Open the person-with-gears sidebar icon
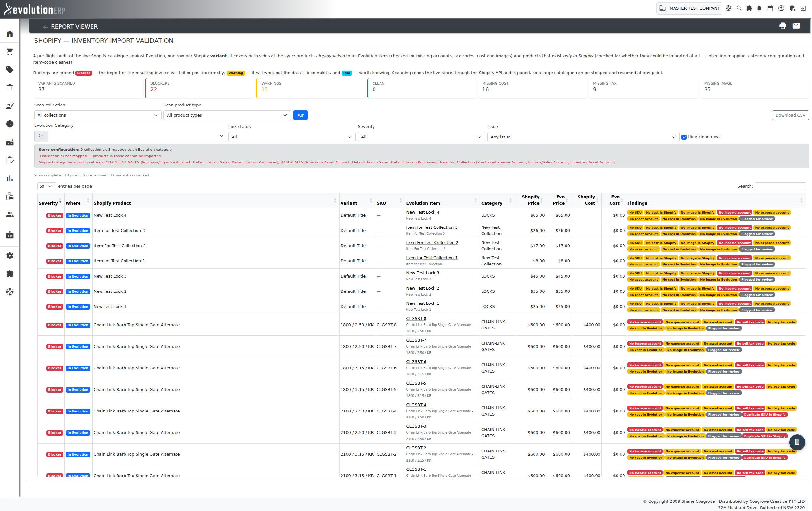Image resolution: width=812 pixels, height=511 pixels. [x=10, y=106]
